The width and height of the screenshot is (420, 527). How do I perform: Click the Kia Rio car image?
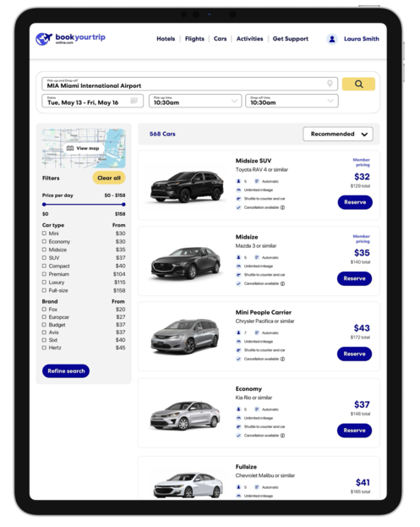click(x=185, y=415)
